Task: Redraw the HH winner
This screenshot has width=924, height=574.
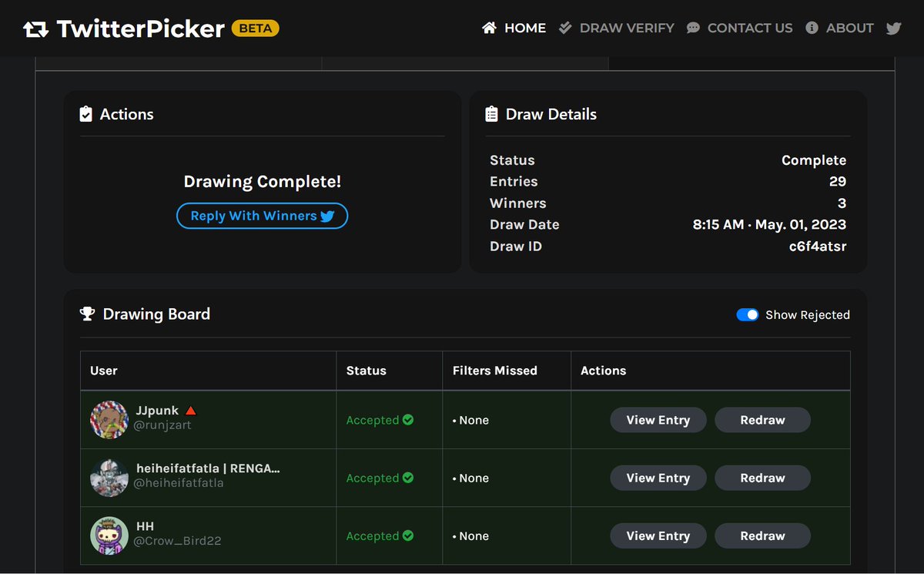Action: coord(762,535)
